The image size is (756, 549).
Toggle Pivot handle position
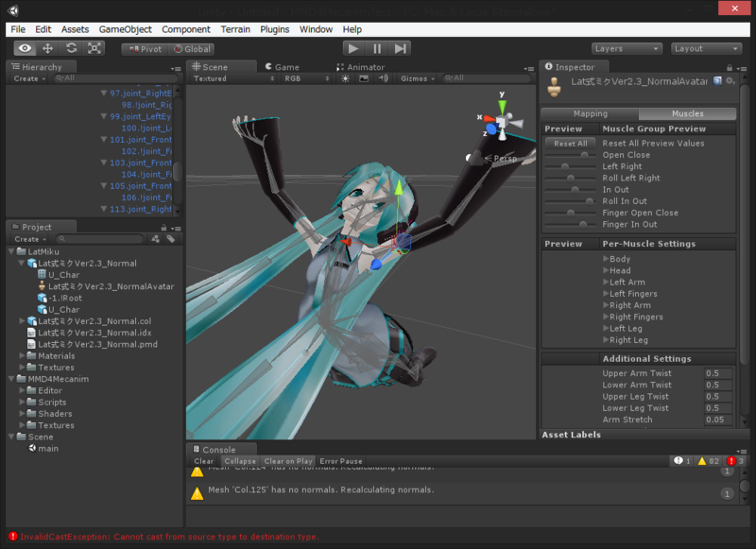146,49
